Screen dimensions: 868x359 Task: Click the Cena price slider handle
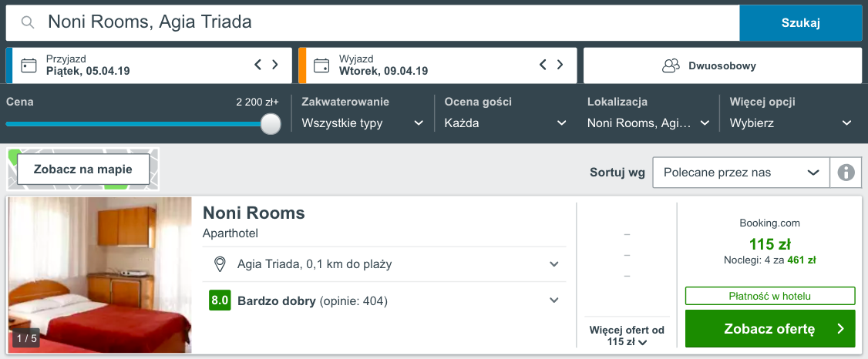pos(271,123)
